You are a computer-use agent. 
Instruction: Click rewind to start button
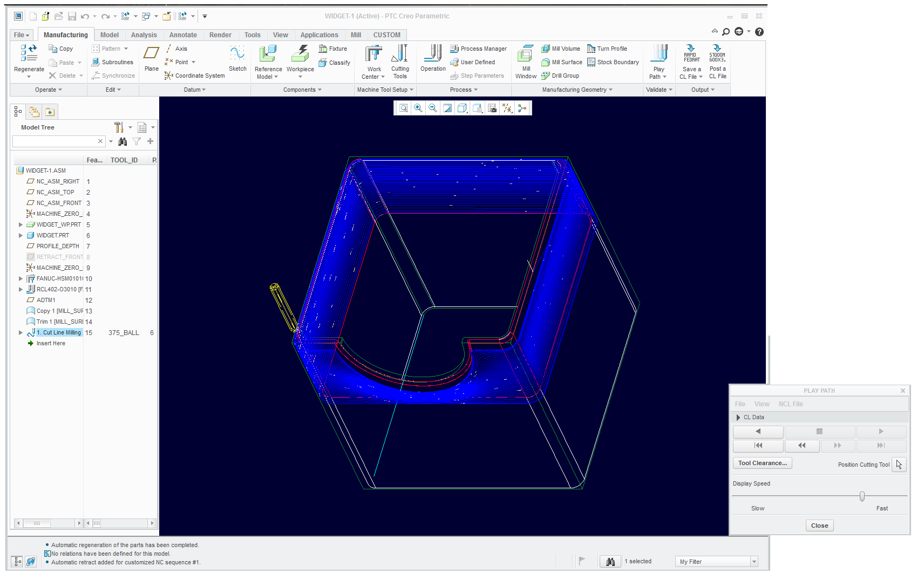point(758,446)
